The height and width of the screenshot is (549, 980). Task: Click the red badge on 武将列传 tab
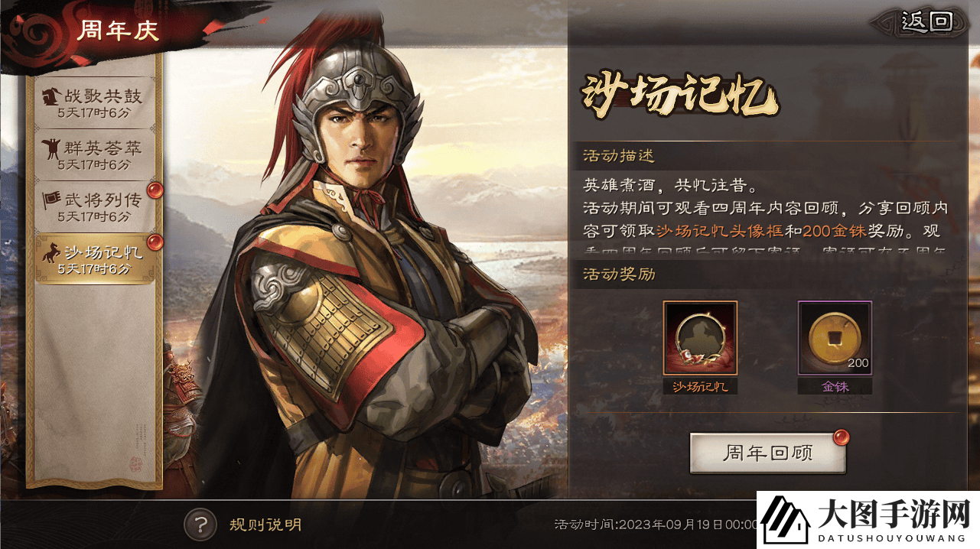click(155, 190)
